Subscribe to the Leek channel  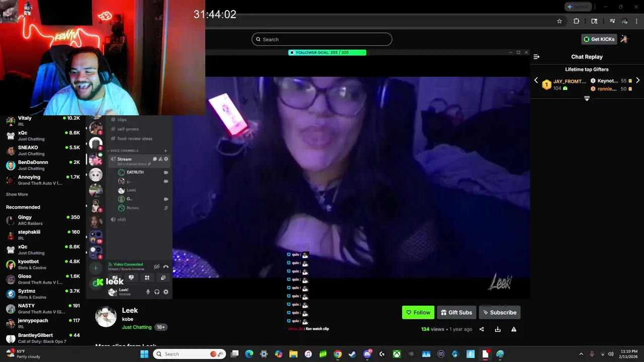point(500,312)
